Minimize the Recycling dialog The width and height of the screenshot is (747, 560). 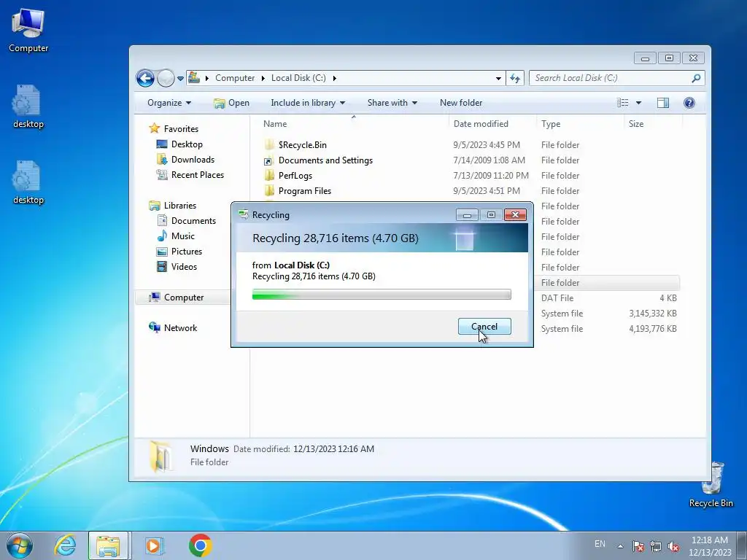tap(467, 215)
